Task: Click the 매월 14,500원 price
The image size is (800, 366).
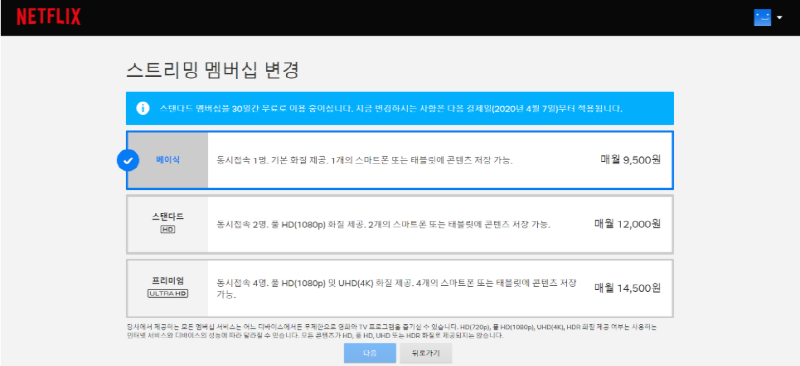Action: click(627, 288)
